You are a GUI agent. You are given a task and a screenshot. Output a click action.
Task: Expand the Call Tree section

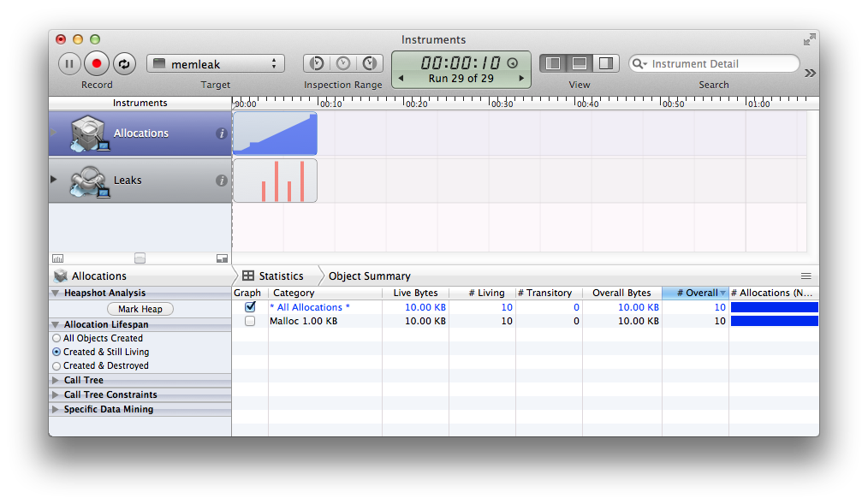(x=56, y=380)
